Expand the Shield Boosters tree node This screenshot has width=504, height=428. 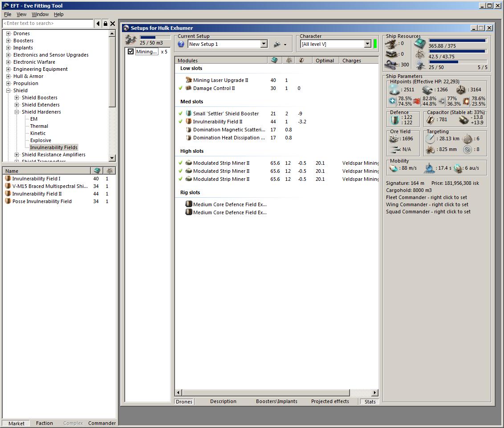17,98
